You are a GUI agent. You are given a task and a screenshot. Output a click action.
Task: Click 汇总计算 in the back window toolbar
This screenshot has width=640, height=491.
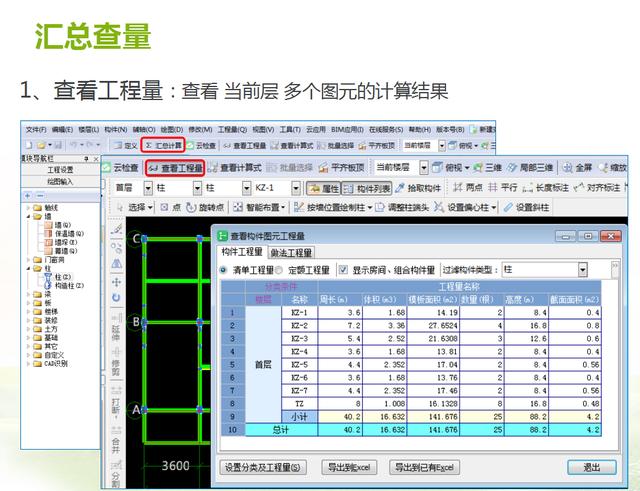pyautogui.click(x=163, y=145)
